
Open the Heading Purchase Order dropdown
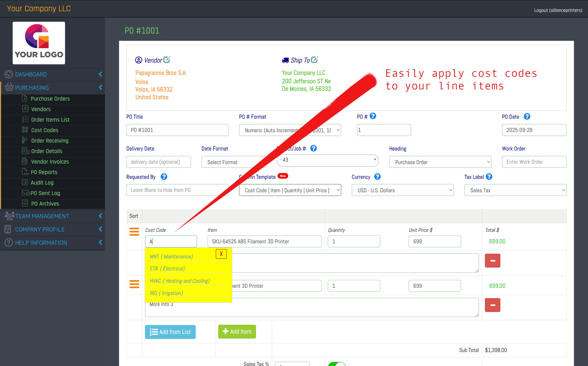point(440,162)
